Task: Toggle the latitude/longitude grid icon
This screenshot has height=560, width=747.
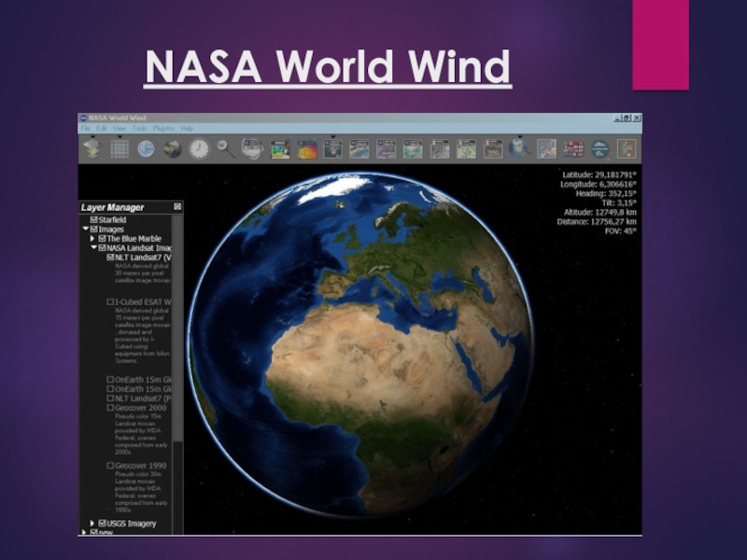Action: [x=119, y=148]
